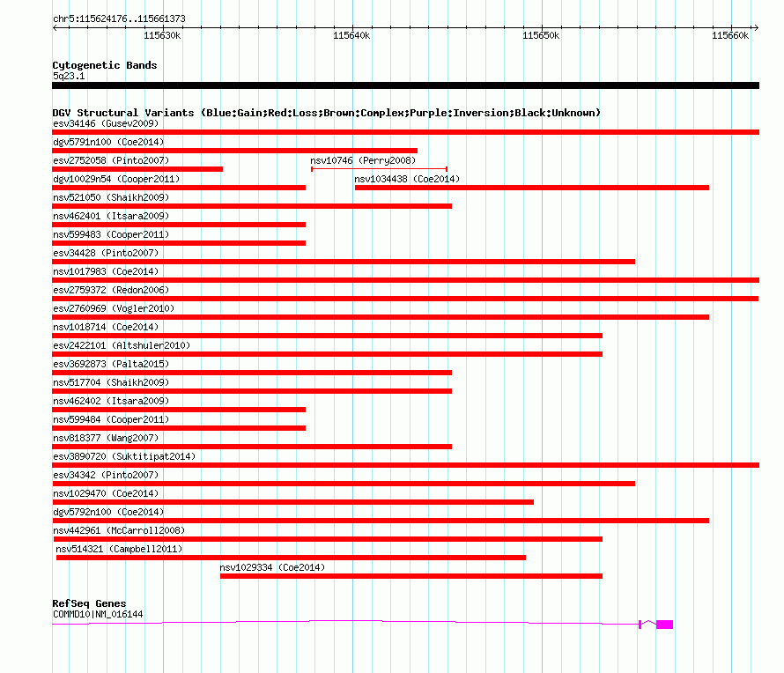
Task: Click the right arrow of the ruler
Action: point(756,27)
